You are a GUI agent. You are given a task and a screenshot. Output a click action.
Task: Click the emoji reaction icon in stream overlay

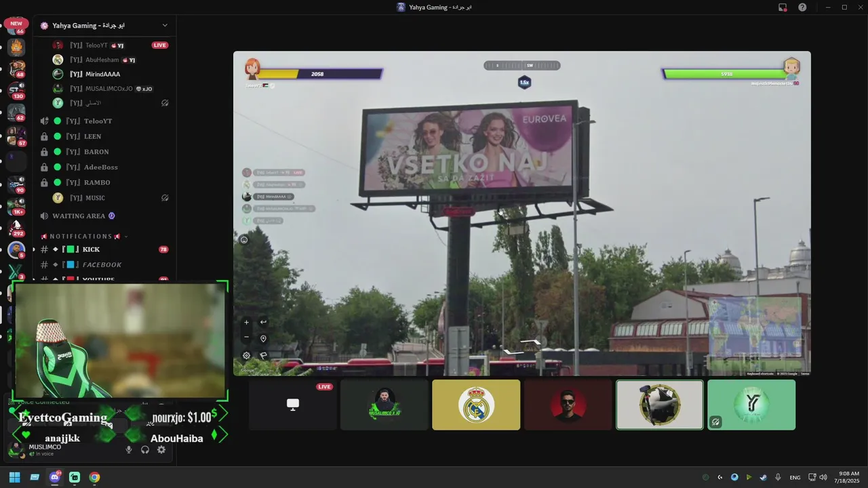click(x=244, y=239)
